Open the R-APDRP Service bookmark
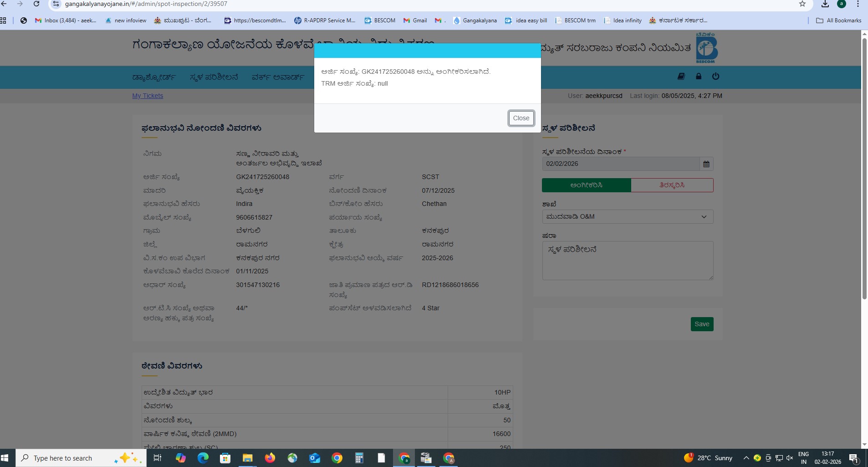 click(x=325, y=21)
